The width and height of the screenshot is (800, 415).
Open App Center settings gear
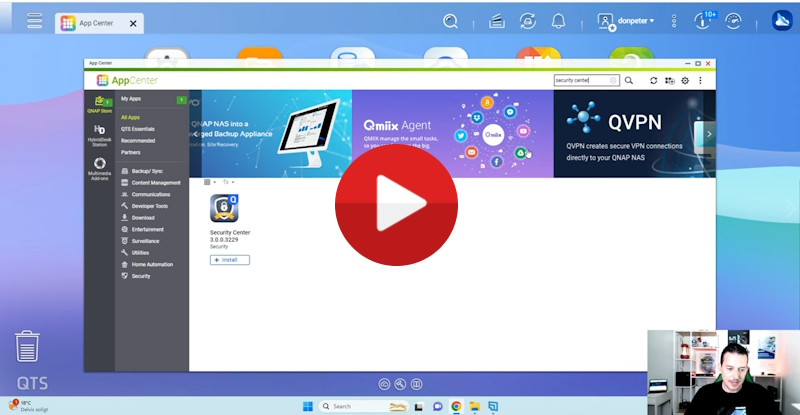[685, 80]
